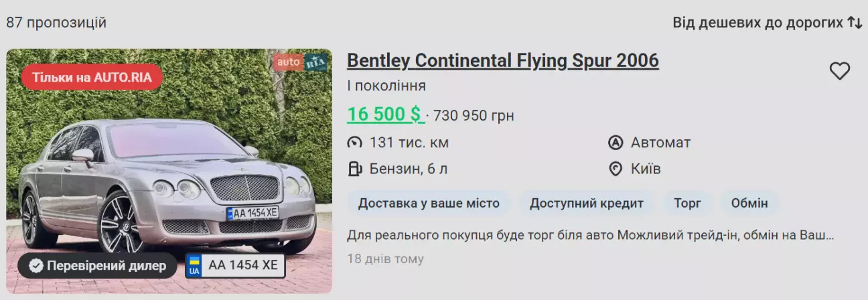Click the 'Торг' tag
868x300 pixels.
pos(687,203)
